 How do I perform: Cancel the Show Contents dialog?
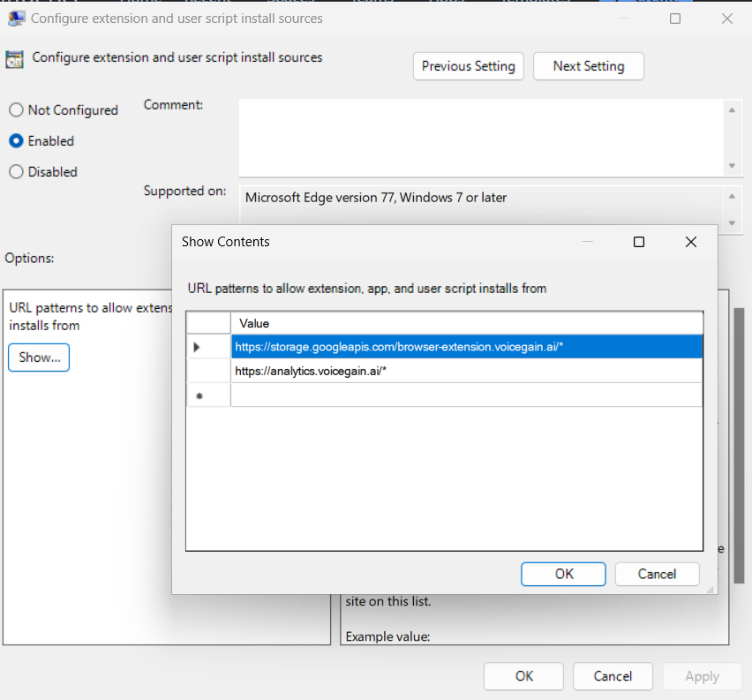pyautogui.click(x=657, y=574)
